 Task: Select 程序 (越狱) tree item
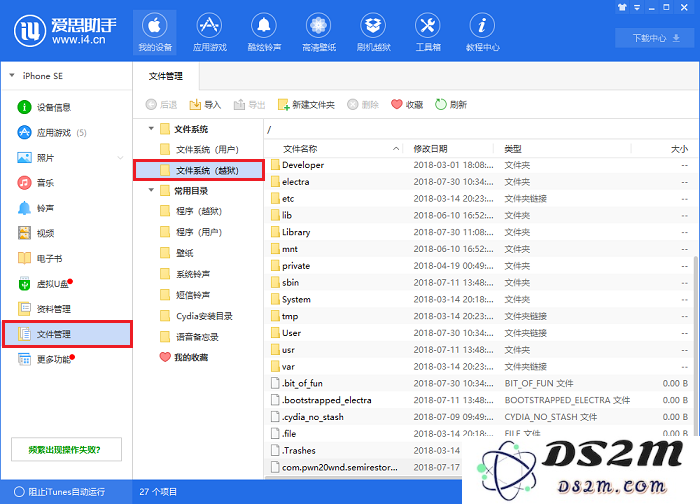[x=191, y=211]
